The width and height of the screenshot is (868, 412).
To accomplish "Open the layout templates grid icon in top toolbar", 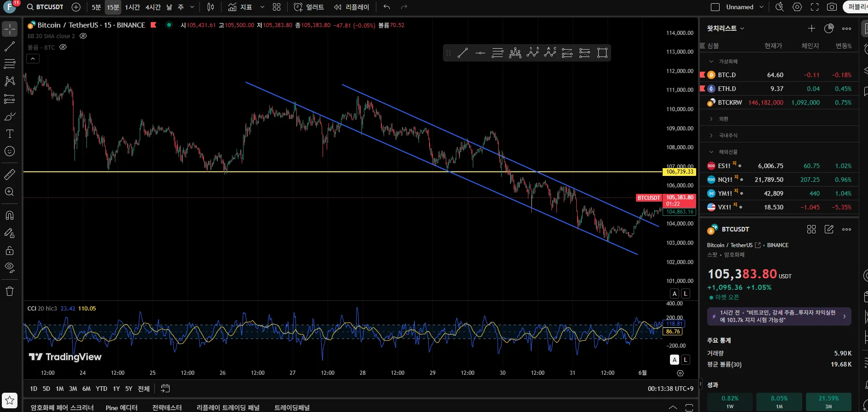I will [277, 7].
